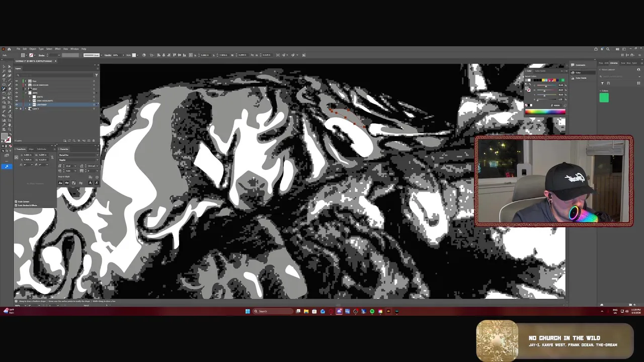Open the Window menu
Viewport: 644px width, 362px height.
pyautogui.click(x=74, y=49)
